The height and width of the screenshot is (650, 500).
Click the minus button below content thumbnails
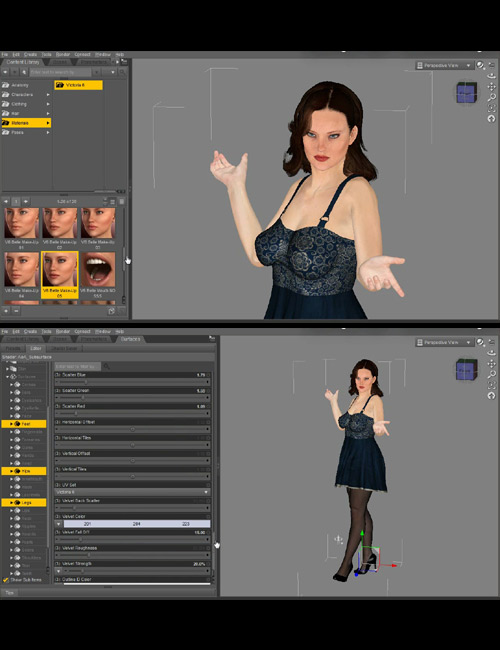coord(16,311)
